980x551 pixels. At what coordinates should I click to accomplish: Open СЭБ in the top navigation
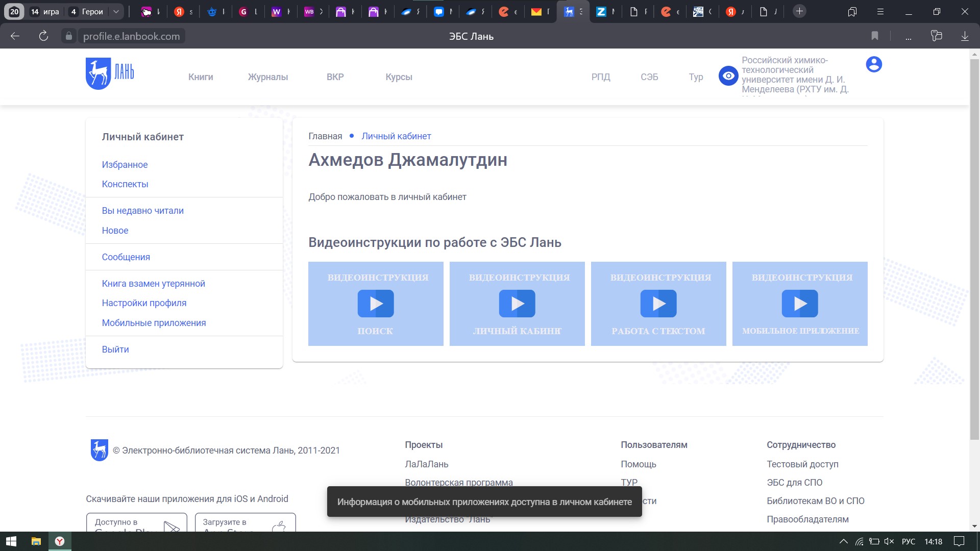(649, 77)
